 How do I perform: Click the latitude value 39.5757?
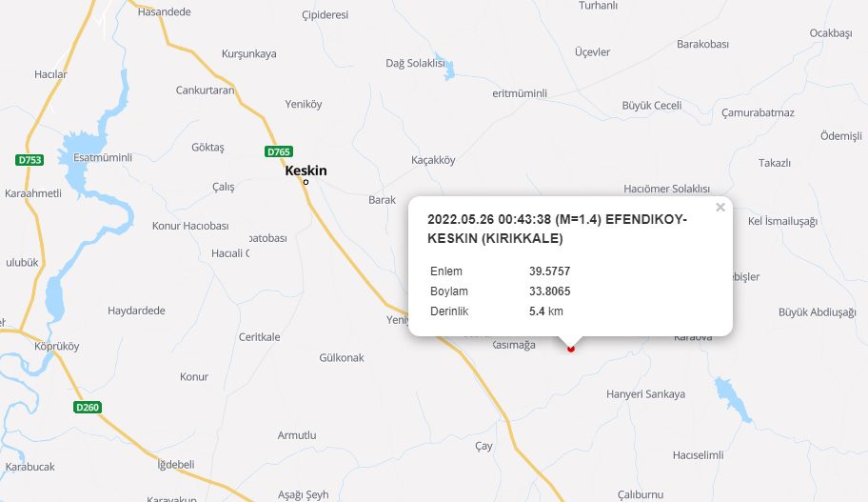pos(549,271)
